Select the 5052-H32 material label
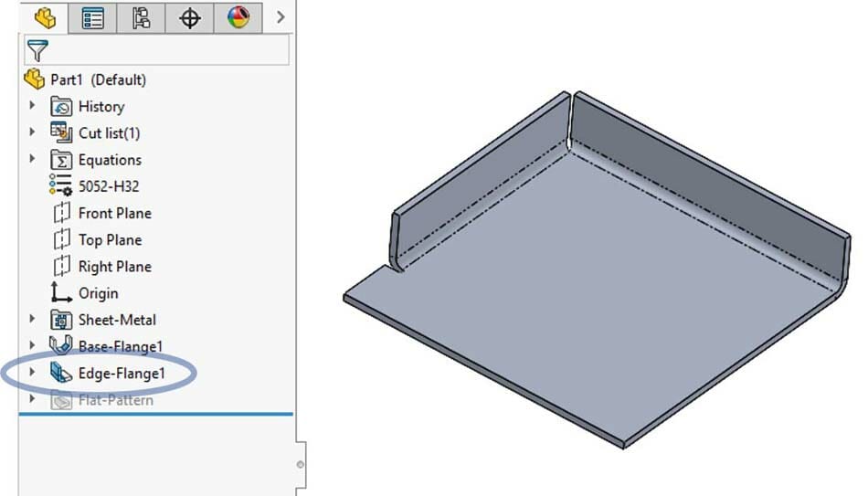The height and width of the screenshot is (496, 868). (x=109, y=186)
